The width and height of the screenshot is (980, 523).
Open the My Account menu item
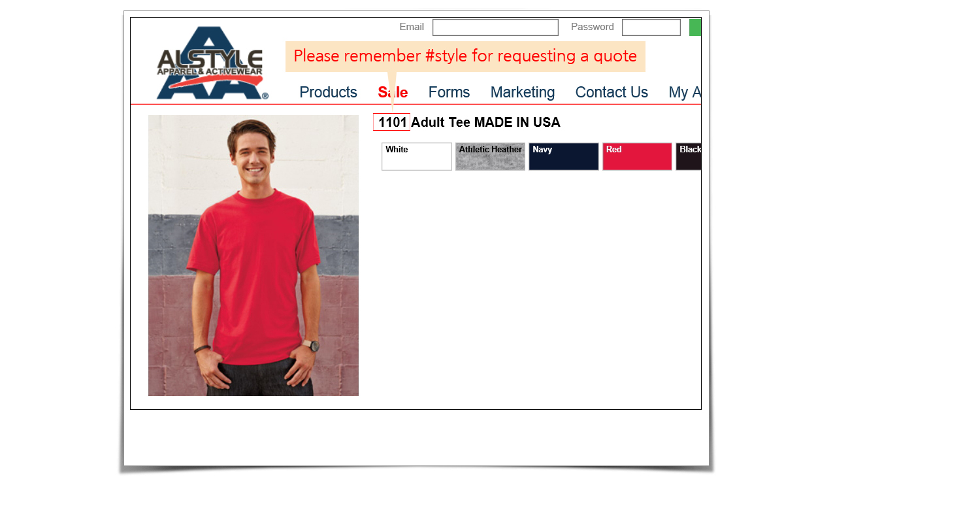[x=685, y=92]
